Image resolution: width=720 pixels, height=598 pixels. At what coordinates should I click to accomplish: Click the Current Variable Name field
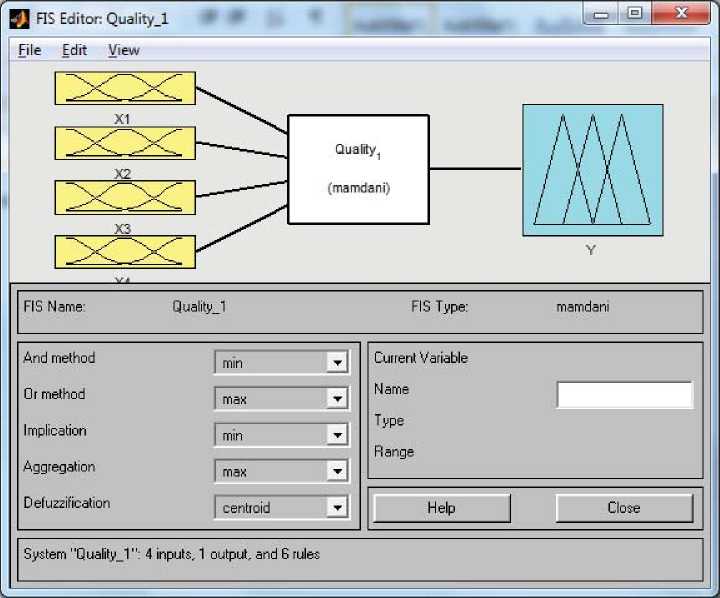(624, 395)
